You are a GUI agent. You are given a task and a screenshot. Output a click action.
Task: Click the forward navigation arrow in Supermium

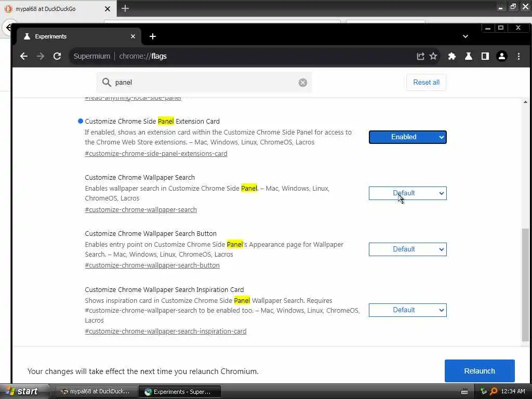point(41,56)
